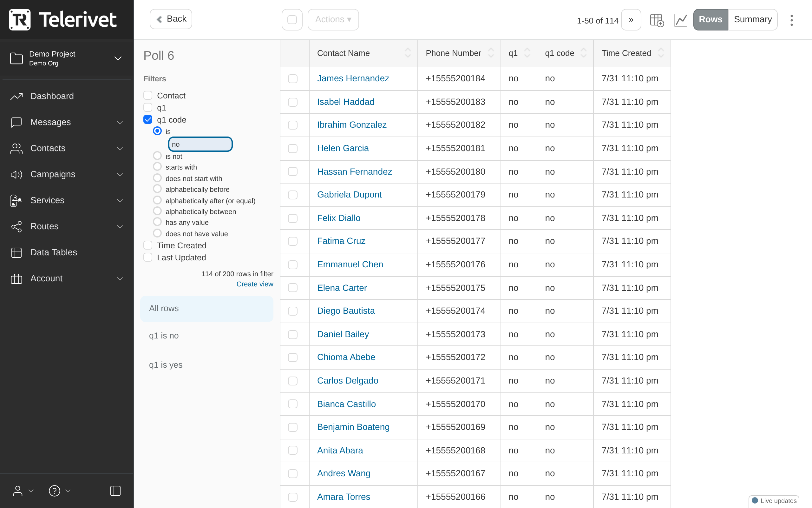Expand the Messages submenu chevron
Image resolution: width=812 pixels, height=508 pixels.
(x=120, y=123)
